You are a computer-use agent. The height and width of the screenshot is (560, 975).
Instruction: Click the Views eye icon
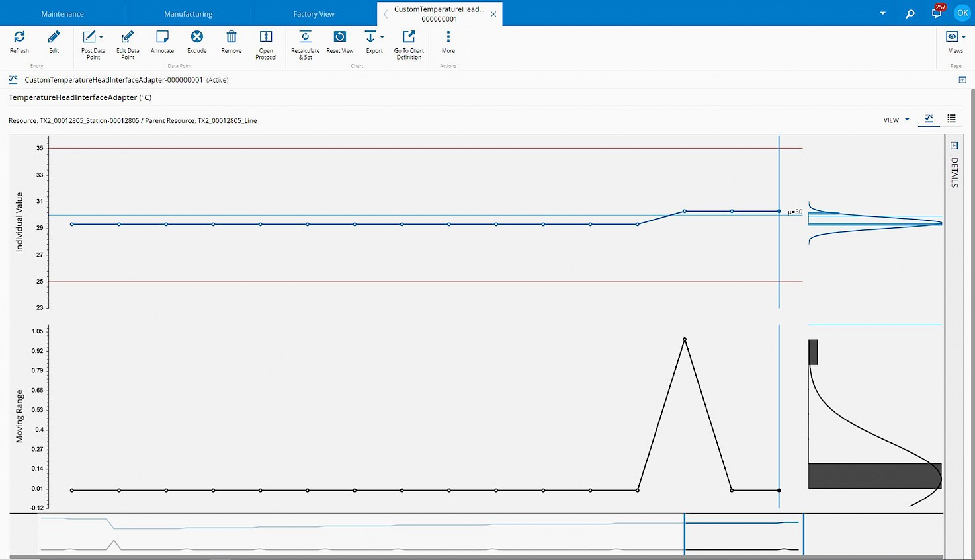[x=952, y=37]
